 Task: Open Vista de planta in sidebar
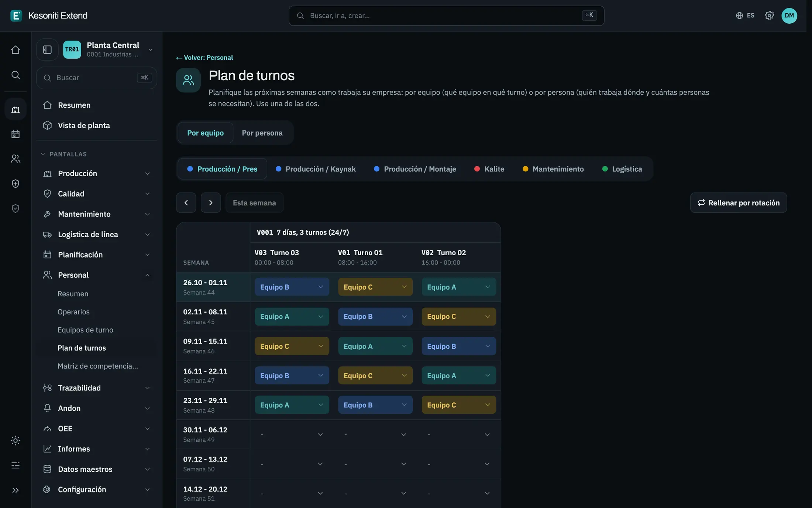click(97, 125)
